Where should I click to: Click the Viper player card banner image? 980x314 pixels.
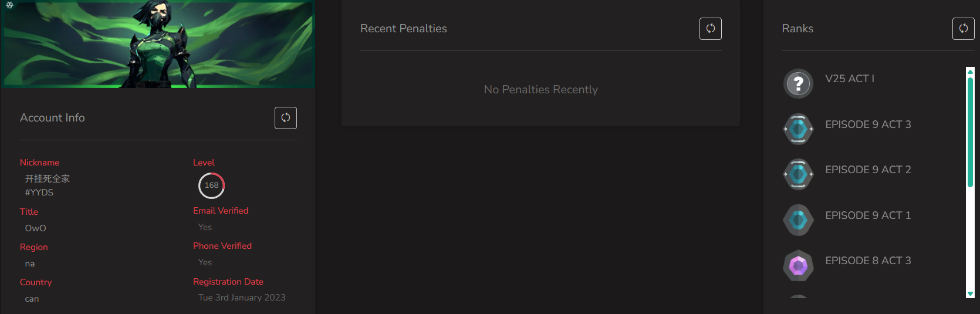[x=158, y=44]
